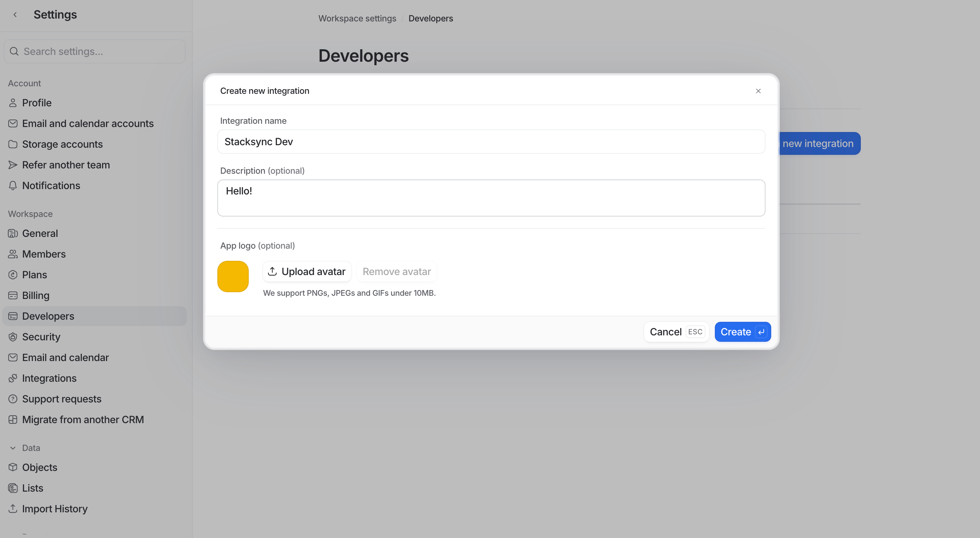Click the Migrate from another CRM item
This screenshot has width=980, height=538.
tap(83, 419)
